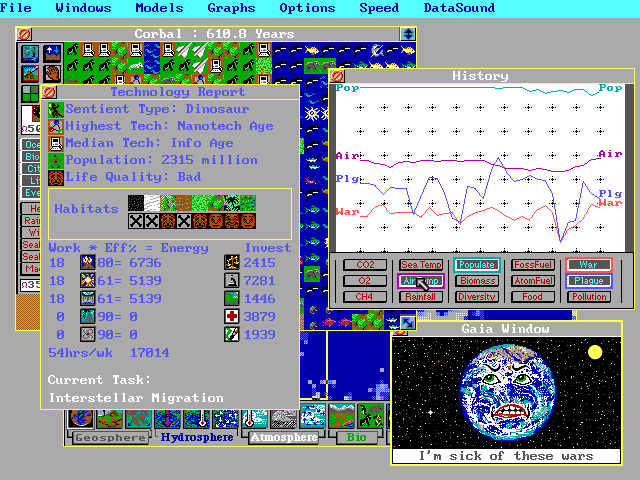
Task: Toggle CO2 graph in History window
Action: tap(365, 264)
